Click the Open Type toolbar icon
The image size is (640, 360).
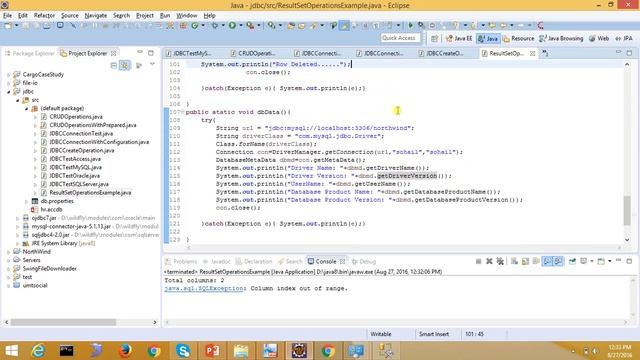tap(291, 26)
